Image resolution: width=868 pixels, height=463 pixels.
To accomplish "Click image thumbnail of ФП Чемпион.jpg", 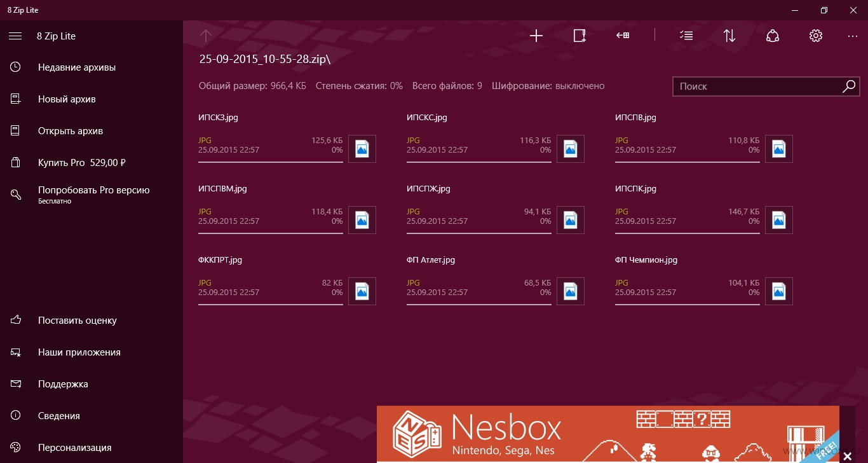I will pos(779,291).
